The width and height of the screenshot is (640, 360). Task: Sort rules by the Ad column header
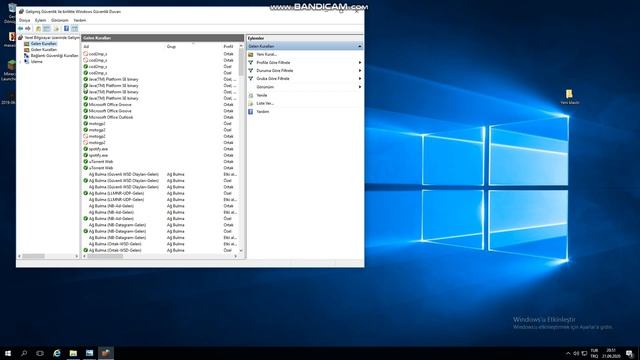pos(124,47)
